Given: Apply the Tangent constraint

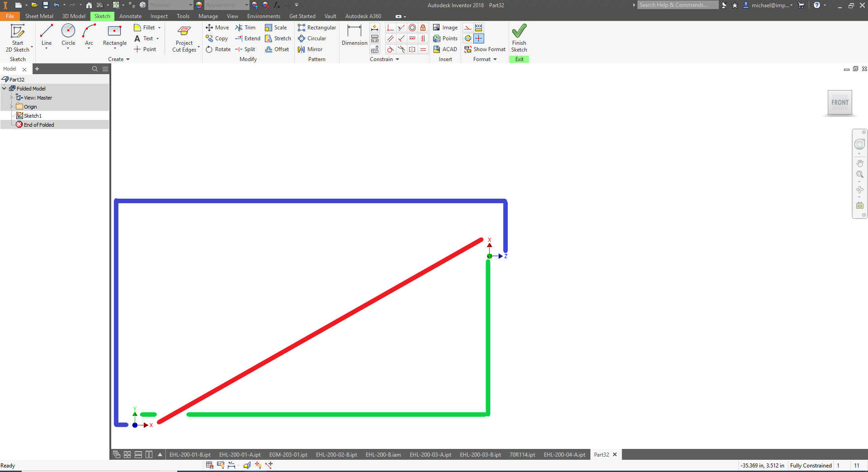Looking at the screenshot, I should coord(391,50).
